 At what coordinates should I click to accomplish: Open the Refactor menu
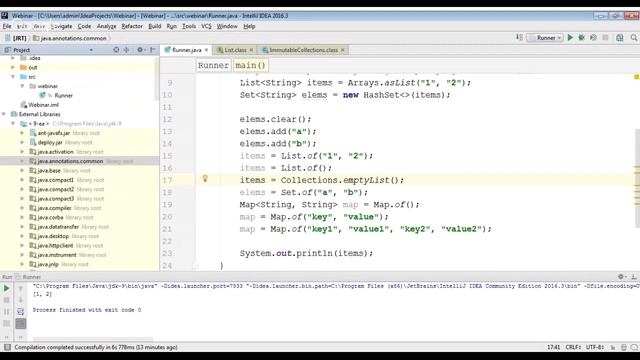[x=132, y=26]
